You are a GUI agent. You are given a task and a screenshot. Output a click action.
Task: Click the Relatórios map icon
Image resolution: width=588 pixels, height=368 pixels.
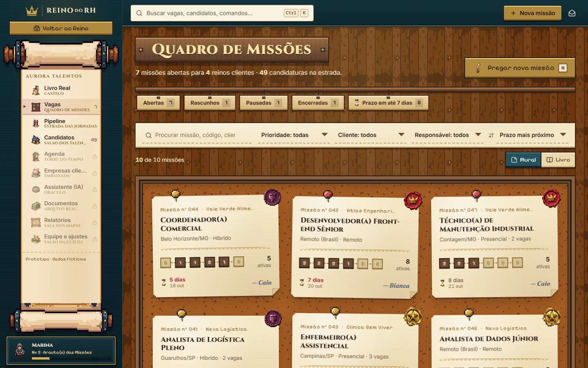(x=36, y=222)
